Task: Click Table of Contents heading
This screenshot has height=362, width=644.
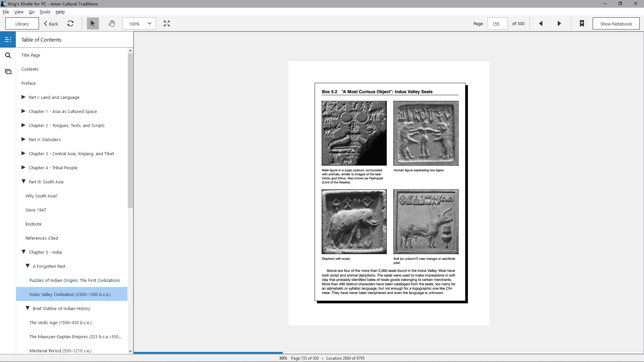Action: [41, 40]
